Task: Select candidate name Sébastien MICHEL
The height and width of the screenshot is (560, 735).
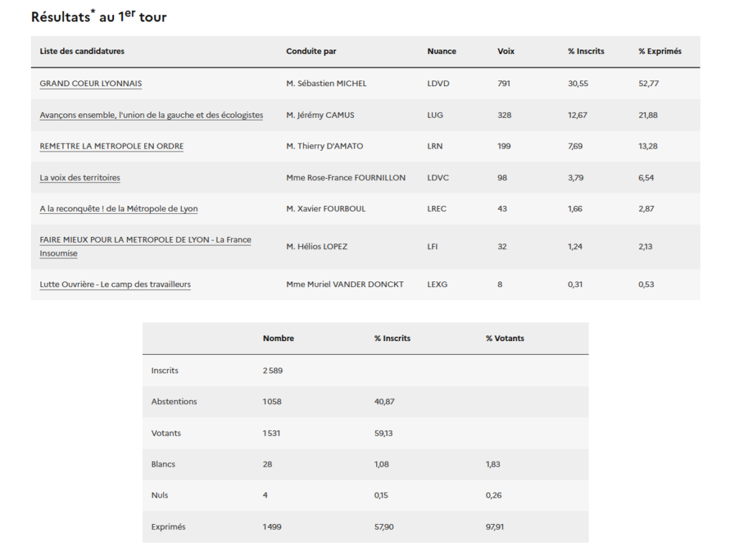Action: [x=326, y=83]
